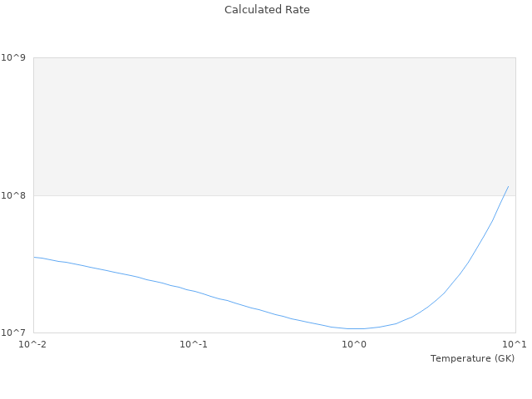Viewport: 532px width, 399px height.
Task: Click the 10^-2 x-axis tick label
Action: (x=33, y=344)
